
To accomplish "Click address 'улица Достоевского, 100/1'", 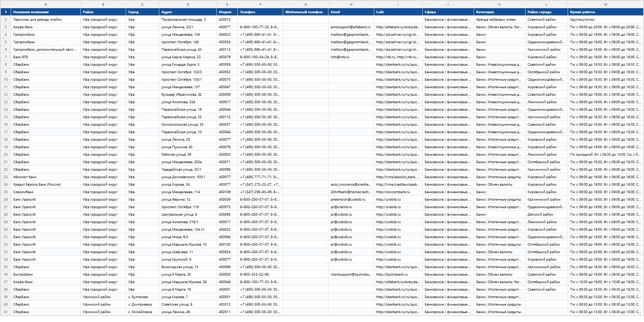I will [188, 177].
